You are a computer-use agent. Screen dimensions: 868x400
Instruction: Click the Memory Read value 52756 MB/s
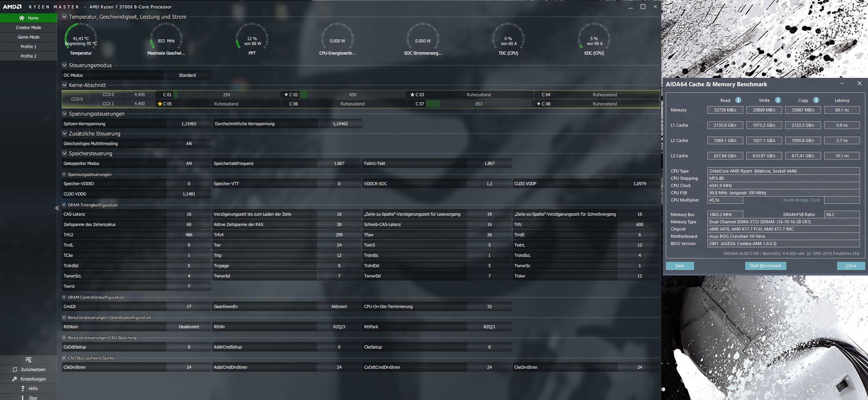(x=725, y=110)
